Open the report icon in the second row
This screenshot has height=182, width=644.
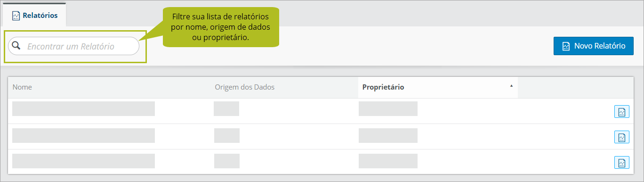coord(622,137)
